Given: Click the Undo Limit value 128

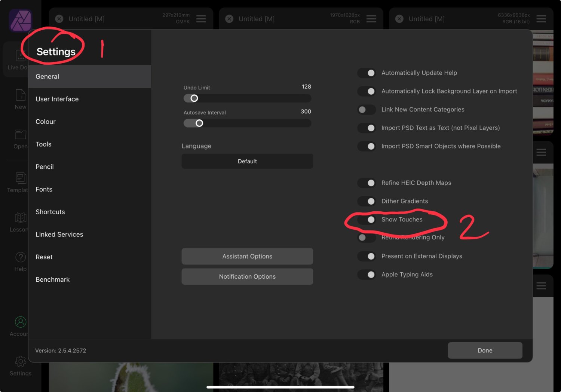Looking at the screenshot, I should 306,87.
